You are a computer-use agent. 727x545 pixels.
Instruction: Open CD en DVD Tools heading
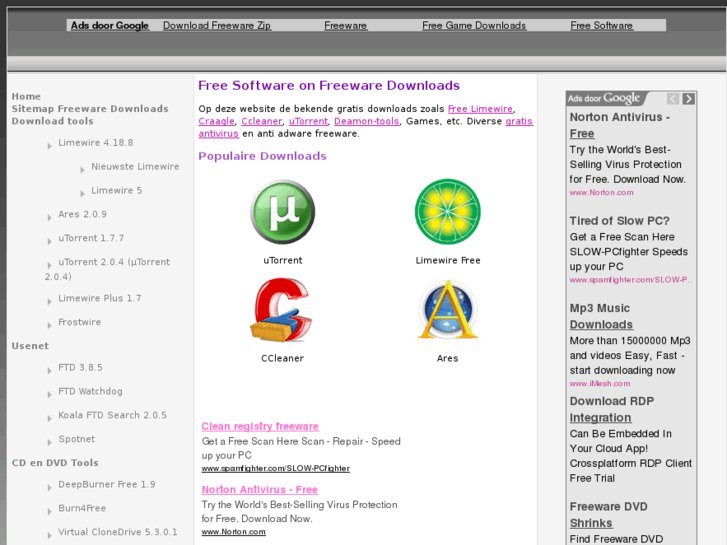point(55,463)
